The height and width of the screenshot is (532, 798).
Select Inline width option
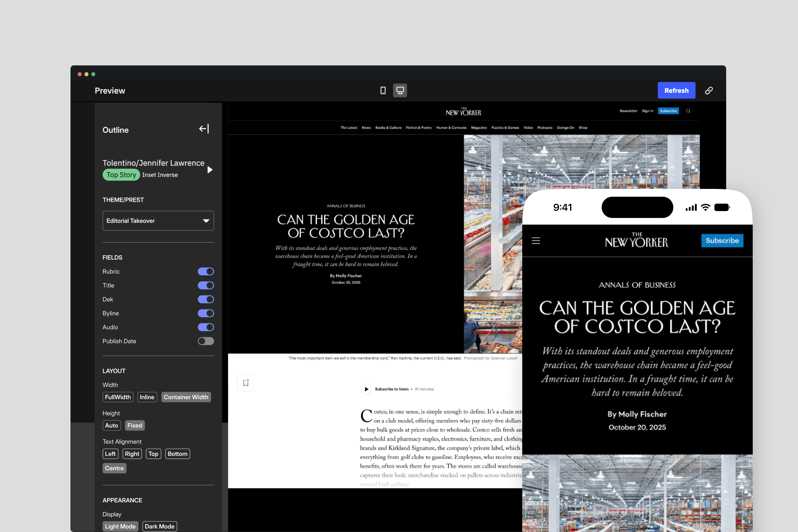(x=147, y=397)
